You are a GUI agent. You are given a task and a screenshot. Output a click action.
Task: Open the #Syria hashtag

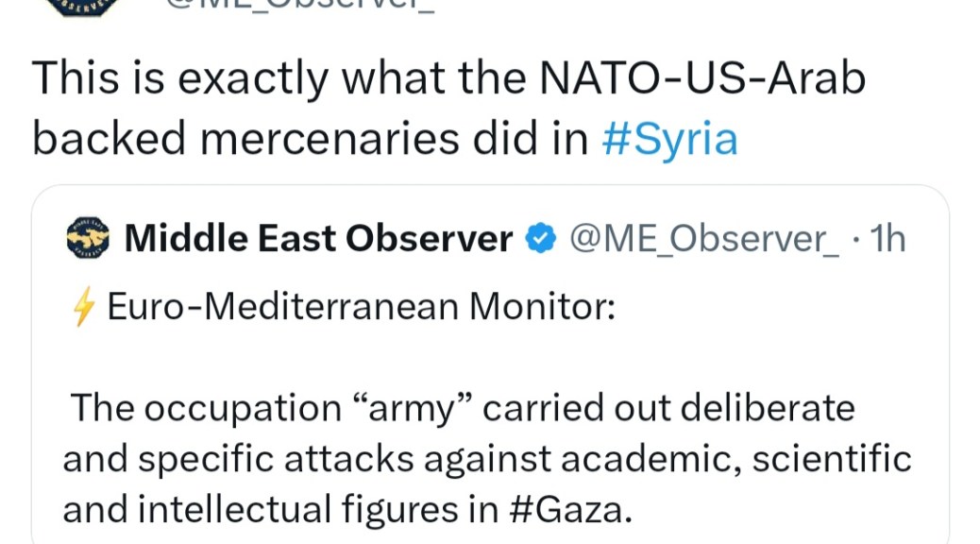(669, 139)
